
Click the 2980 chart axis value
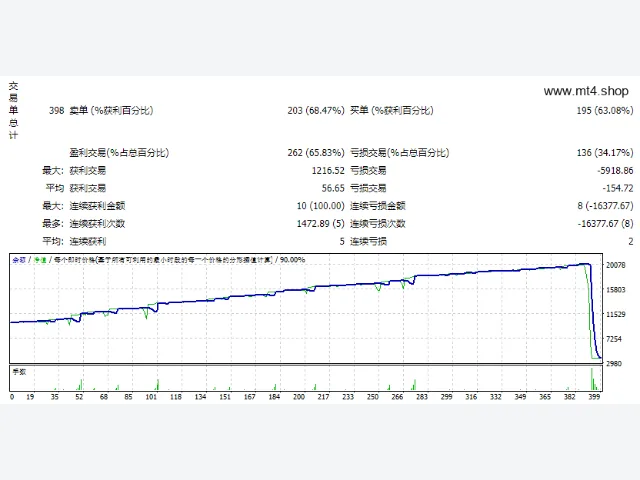point(614,363)
